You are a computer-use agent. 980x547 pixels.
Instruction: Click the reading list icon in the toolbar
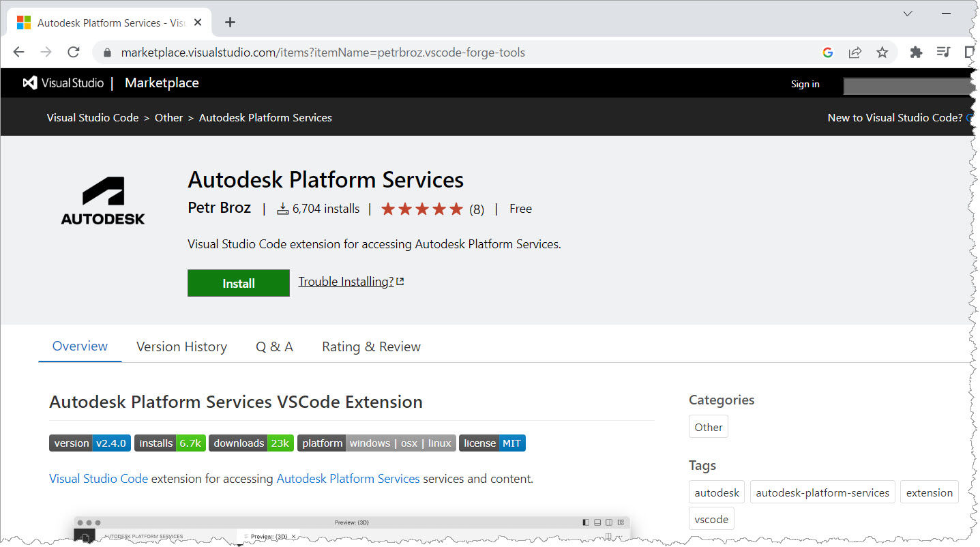[943, 52]
